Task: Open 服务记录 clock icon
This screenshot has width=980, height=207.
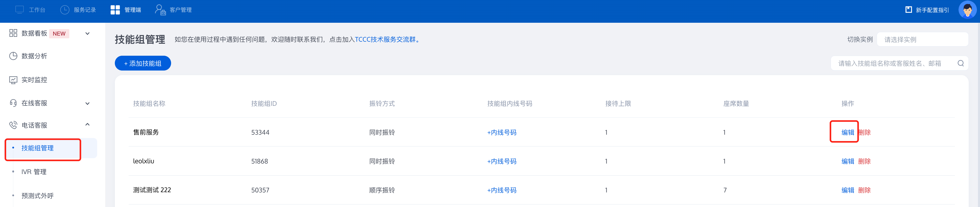Action: (65, 9)
